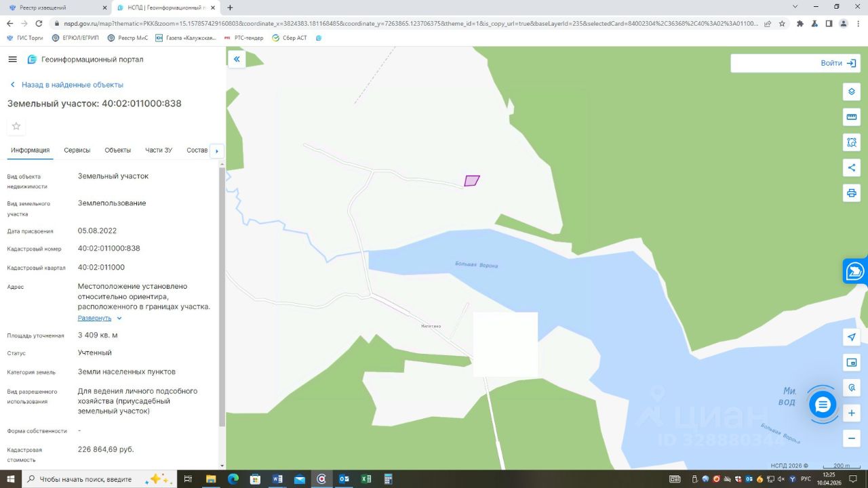Open the map layers panel
The width and height of the screenshot is (868, 488).
coord(852,91)
